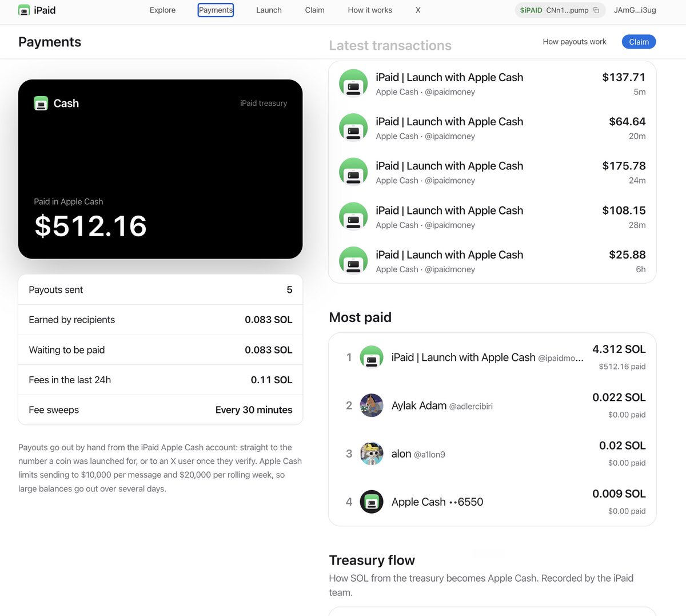
Task: Click the 5m timestamp
Action: click(x=640, y=92)
